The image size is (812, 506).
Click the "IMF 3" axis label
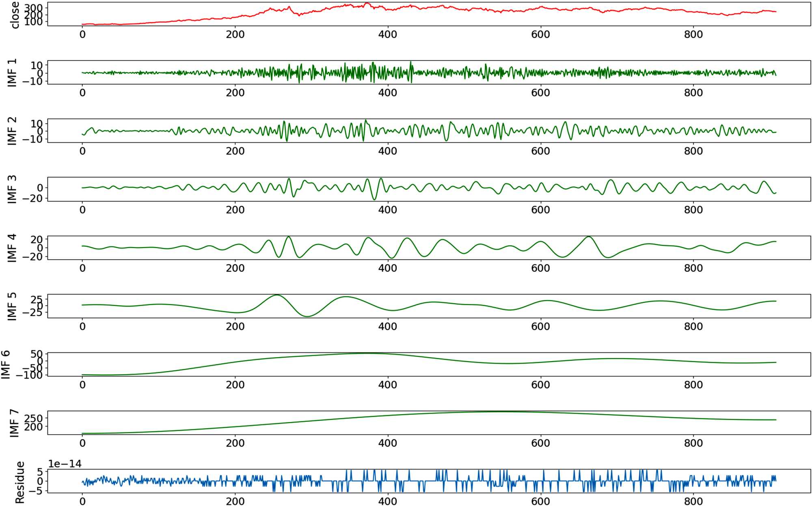[x=12, y=189]
